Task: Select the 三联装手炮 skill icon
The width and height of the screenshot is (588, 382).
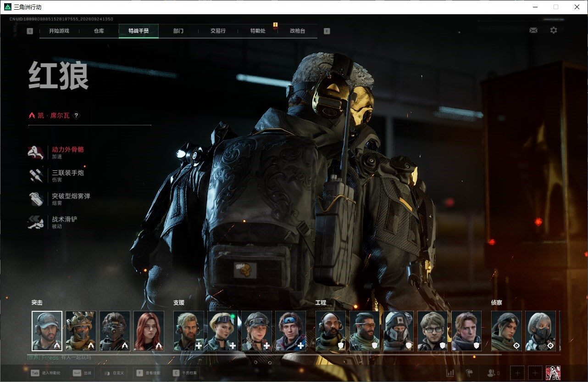Action: [x=36, y=176]
